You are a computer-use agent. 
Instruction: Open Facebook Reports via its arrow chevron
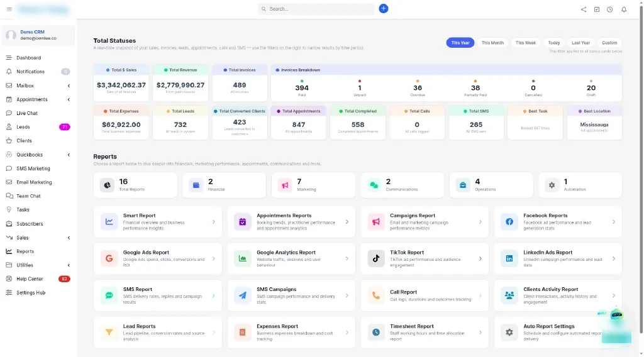pos(614,222)
